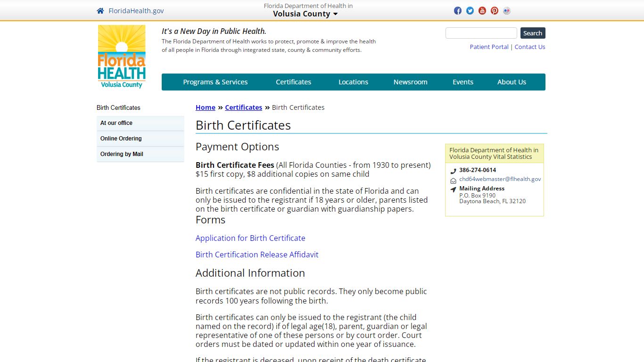Open the Certificates menu item
This screenshot has height=362, width=644.
[x=293, y=82]
